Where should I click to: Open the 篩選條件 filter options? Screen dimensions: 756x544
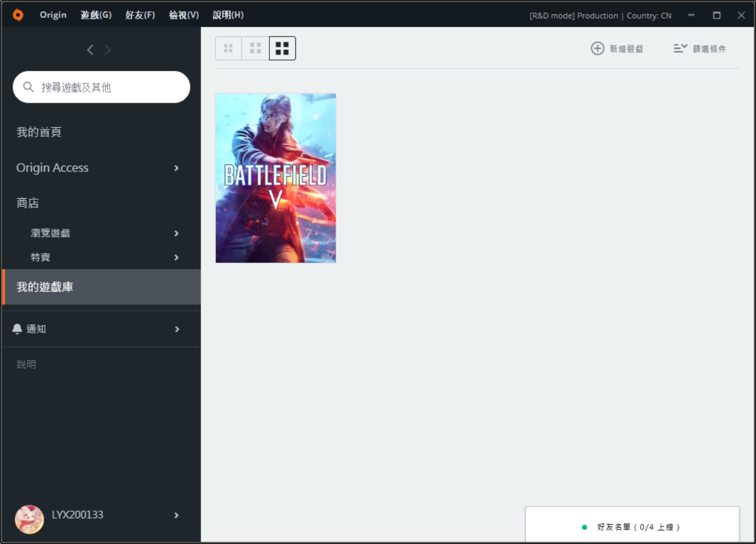pos(700,49)
